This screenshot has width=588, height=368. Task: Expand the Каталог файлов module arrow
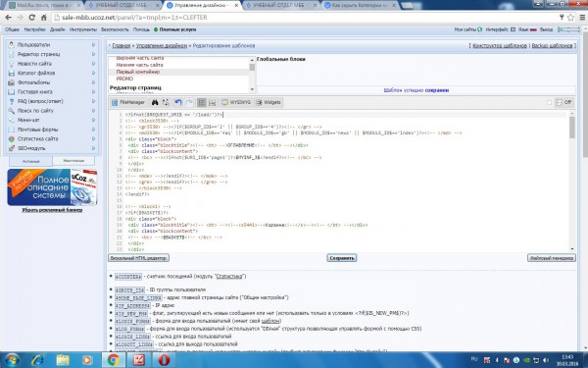pyautogui.click(x=93, y=73)
